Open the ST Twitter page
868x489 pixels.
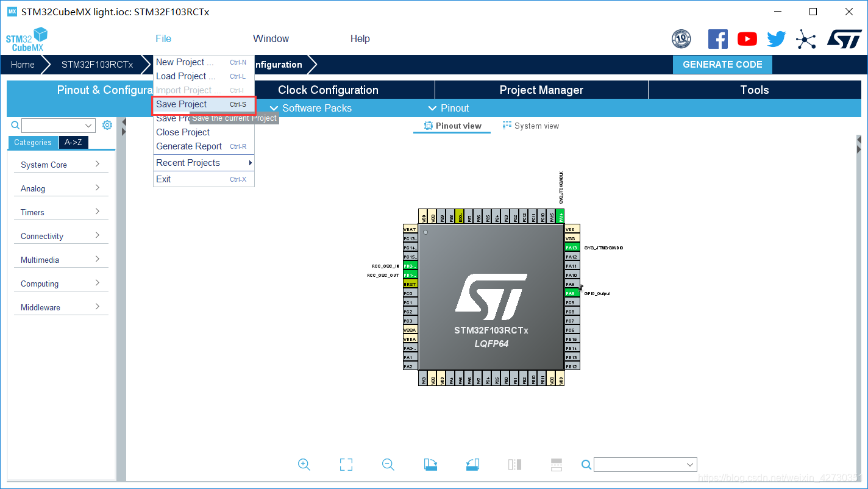pos(776,38)
